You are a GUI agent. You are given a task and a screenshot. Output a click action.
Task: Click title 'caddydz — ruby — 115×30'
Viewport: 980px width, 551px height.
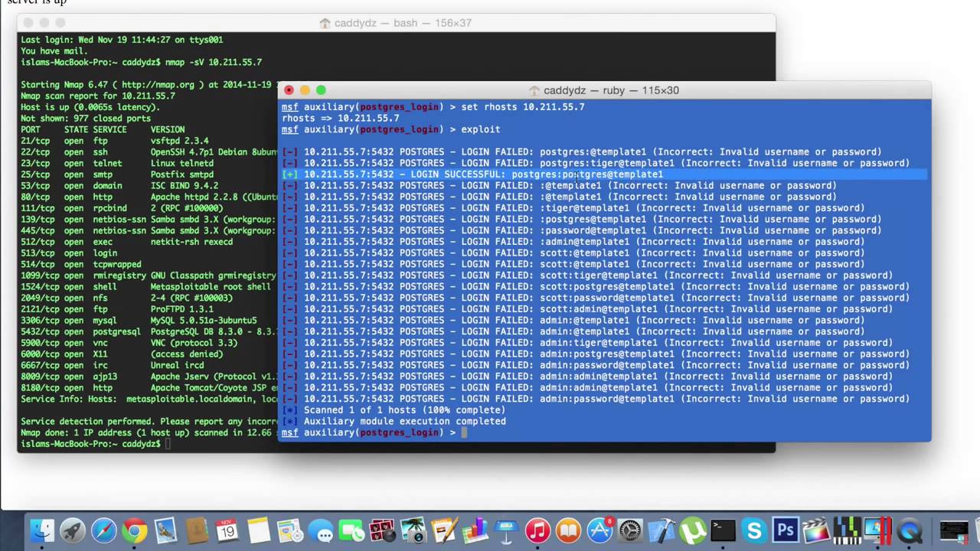tap(612, 90)
